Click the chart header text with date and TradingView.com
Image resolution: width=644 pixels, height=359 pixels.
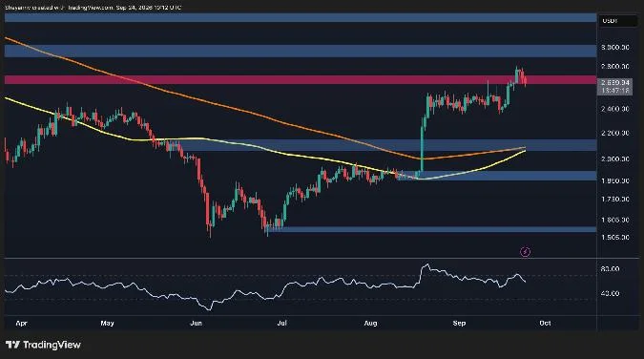click(x=93, y=8)
